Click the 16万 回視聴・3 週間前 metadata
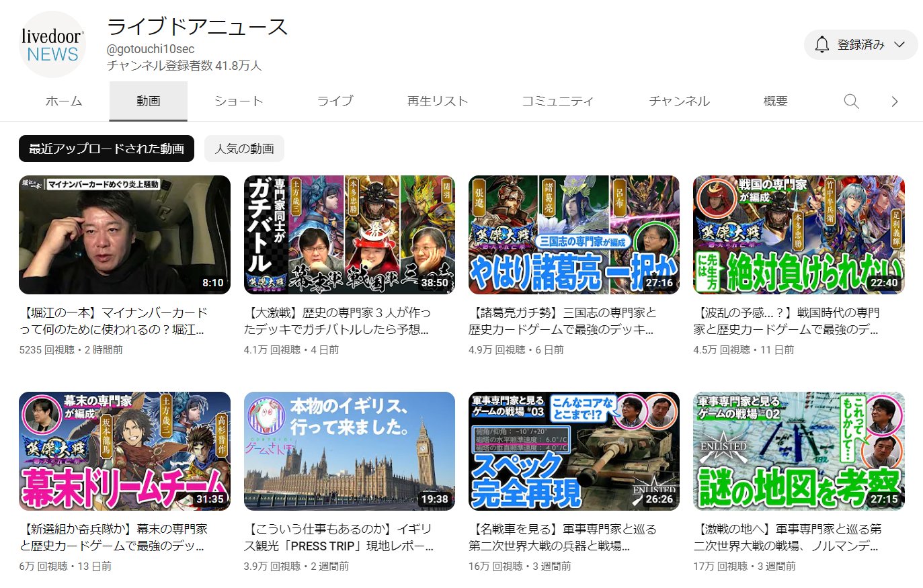The height and width of the screenshot is (588, 923). coord(520,566)
